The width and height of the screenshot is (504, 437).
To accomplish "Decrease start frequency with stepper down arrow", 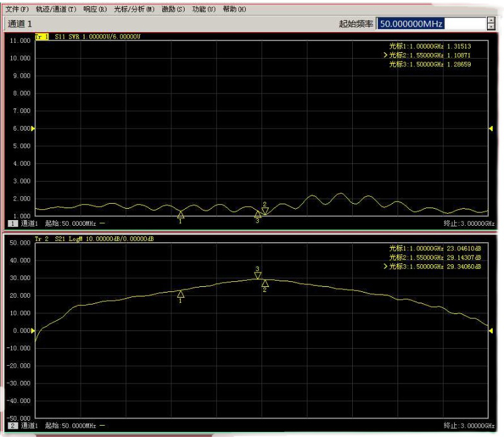I will (x=491, y=27).
